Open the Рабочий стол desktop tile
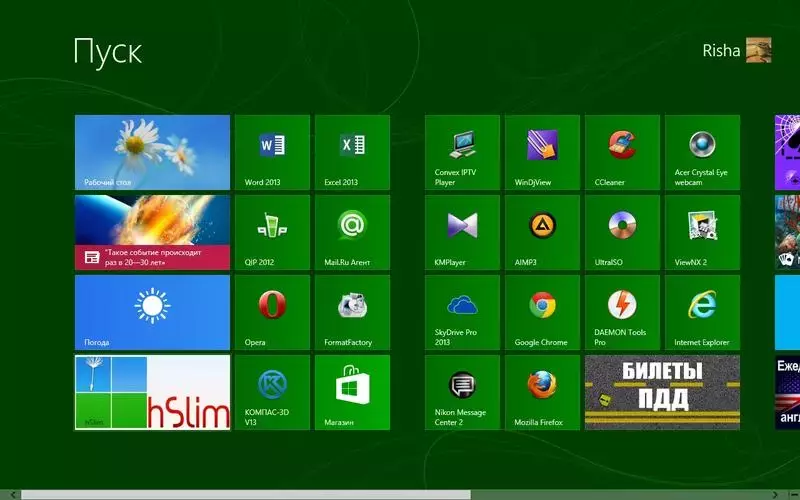Viewport: 800px width, 500px height. coord(153,153)
